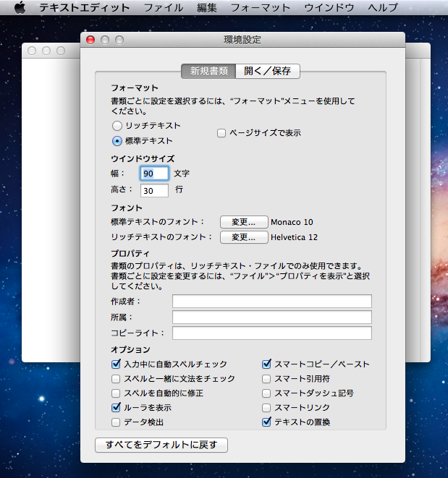This screenshot has width=448, height=478.
Task: Click the オプション section heading
Action: click(130, 349)
